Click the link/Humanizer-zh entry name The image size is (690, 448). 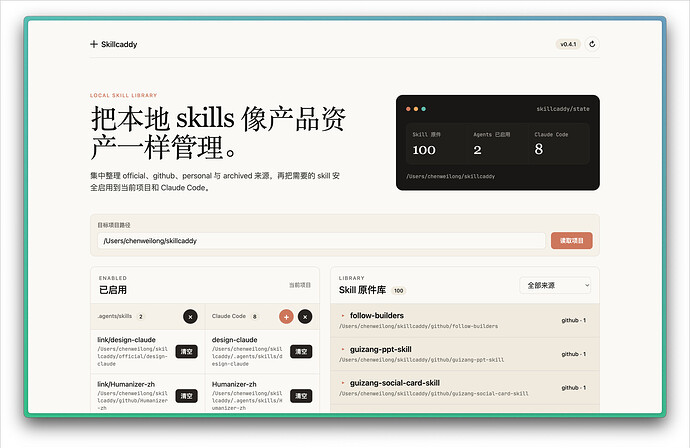pyautogui.click(x=126, y=384)
